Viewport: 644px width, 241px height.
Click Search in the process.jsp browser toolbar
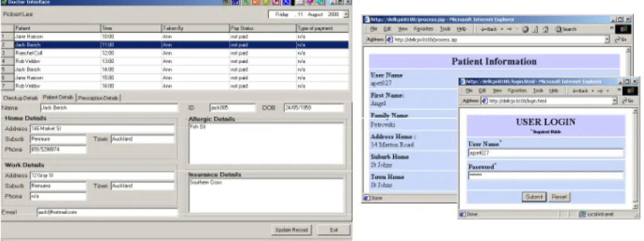(x=566, y=29)
